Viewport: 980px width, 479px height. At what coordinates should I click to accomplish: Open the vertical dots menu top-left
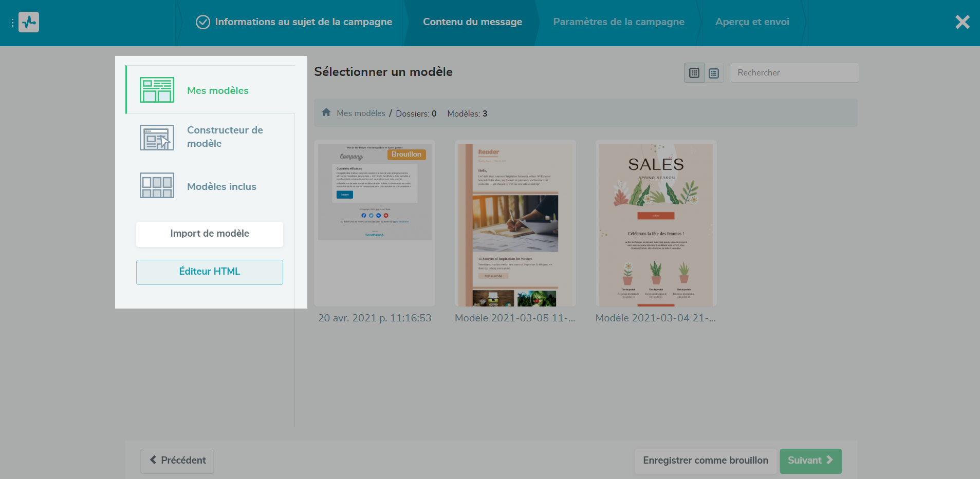pos(12,22)
